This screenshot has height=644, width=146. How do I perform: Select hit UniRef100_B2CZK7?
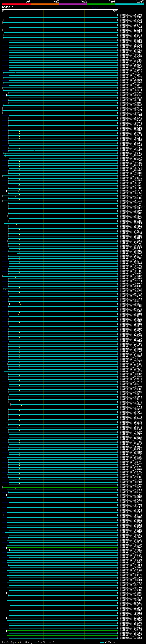pos(131,618)
